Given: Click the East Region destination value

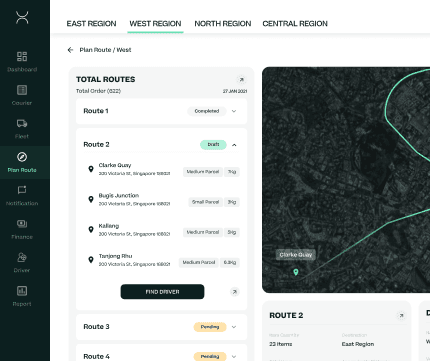Looking at the screenshot, I should tap(358, 344).
